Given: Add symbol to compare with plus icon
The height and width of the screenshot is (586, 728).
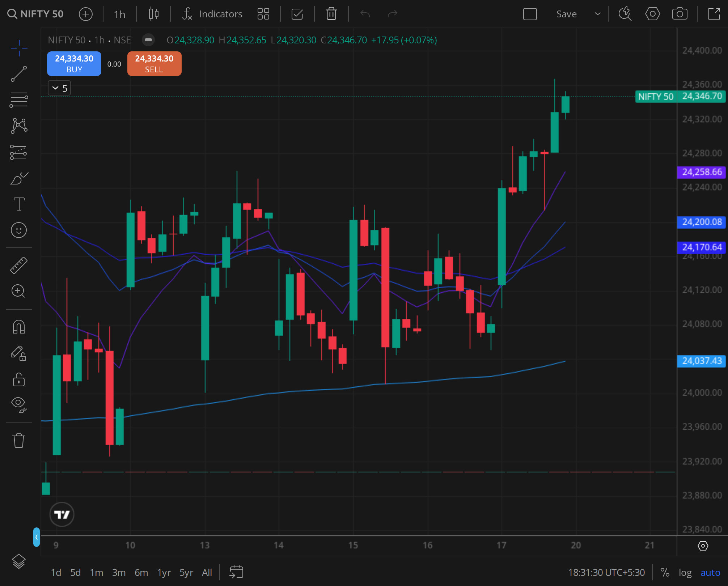Looking at the screenshot, I should pos(86,14).
